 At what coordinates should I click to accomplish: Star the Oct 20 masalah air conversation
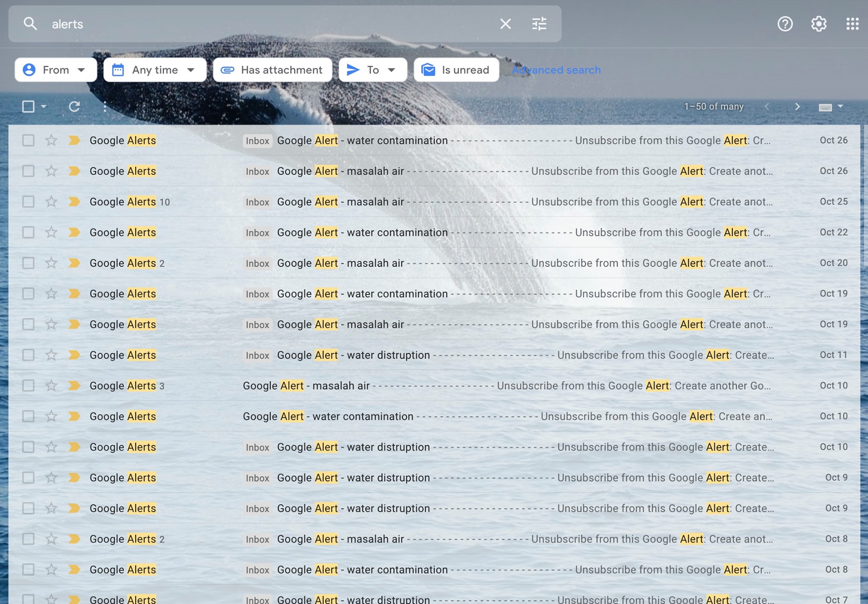point(51,263)
